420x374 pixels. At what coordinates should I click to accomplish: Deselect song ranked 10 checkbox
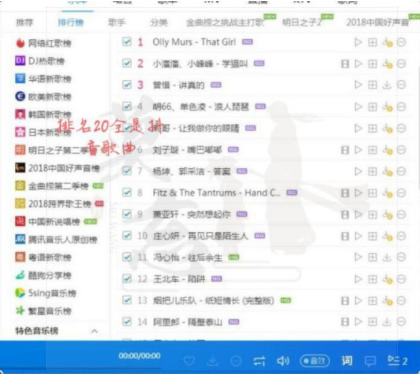point(127,236)
